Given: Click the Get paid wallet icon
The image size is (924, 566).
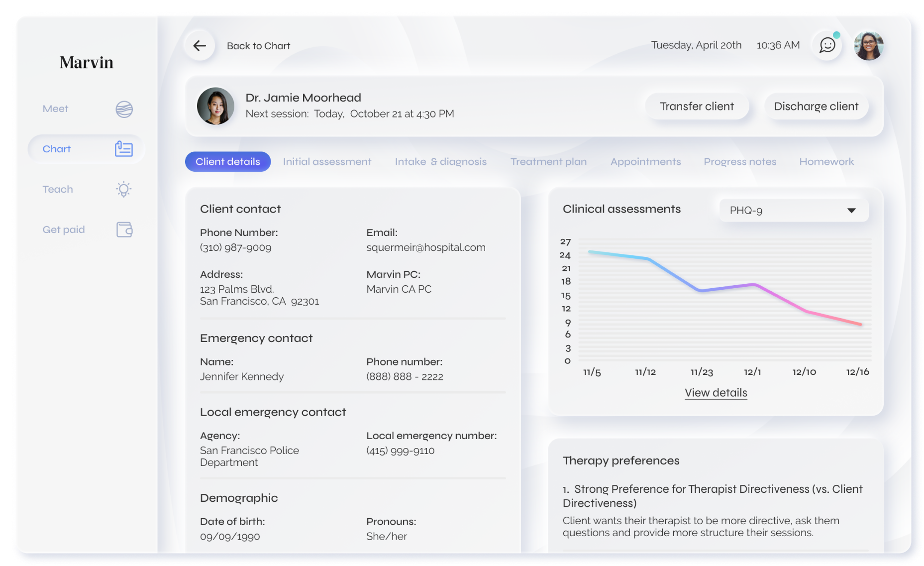Looking at the screenshot, I should click(x=124, y=229).
